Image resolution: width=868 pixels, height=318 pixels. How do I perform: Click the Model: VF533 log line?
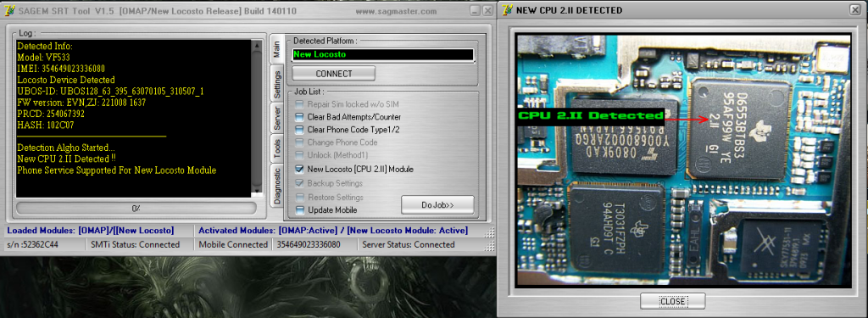click(44, 57)
